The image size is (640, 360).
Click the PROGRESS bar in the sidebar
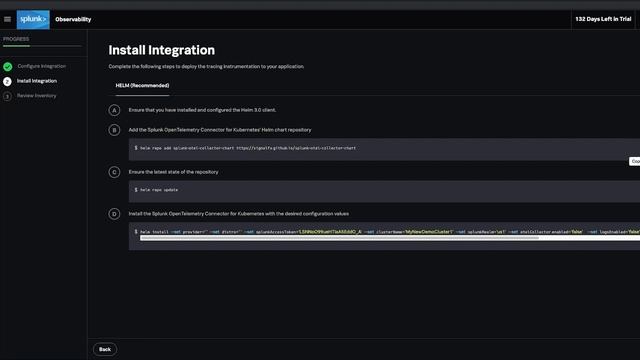pos(42,46)
